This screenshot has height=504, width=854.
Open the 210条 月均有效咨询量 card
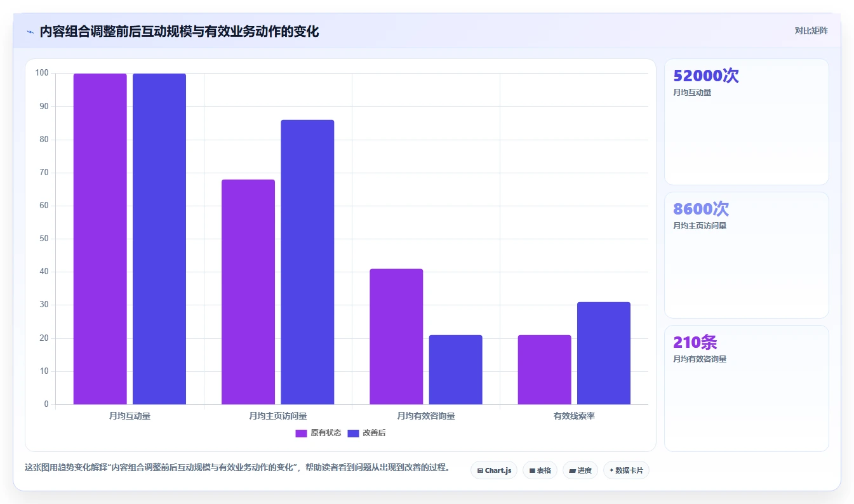click(x=747, y=388)
